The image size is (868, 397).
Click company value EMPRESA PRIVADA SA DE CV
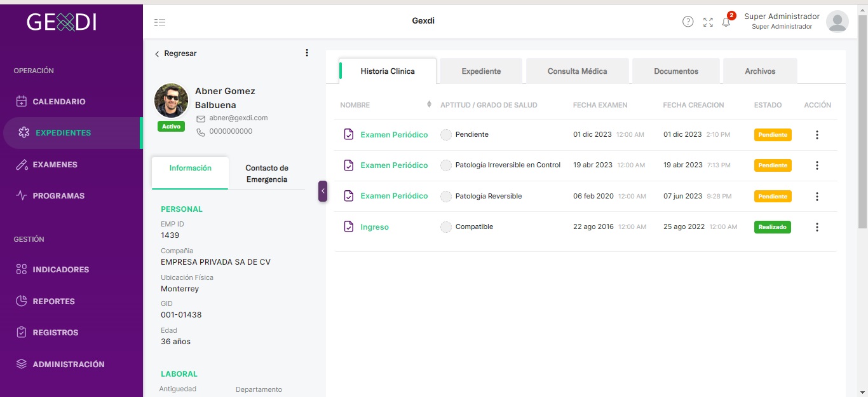[215, 262]
